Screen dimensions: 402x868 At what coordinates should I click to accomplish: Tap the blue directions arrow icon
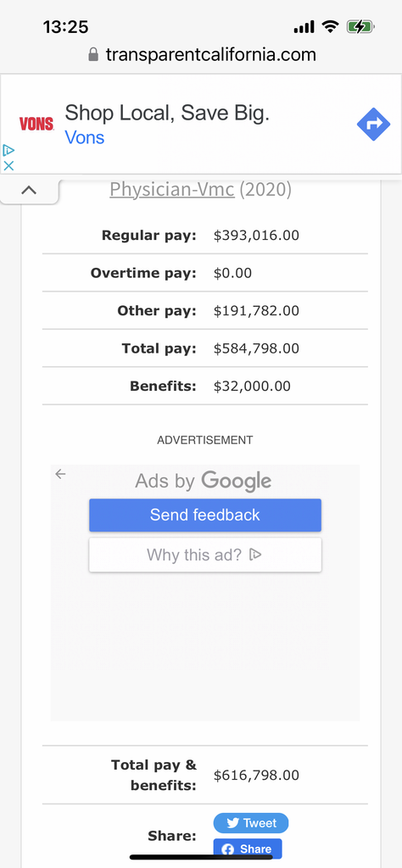pyautogui.click(x=374, y=124)
